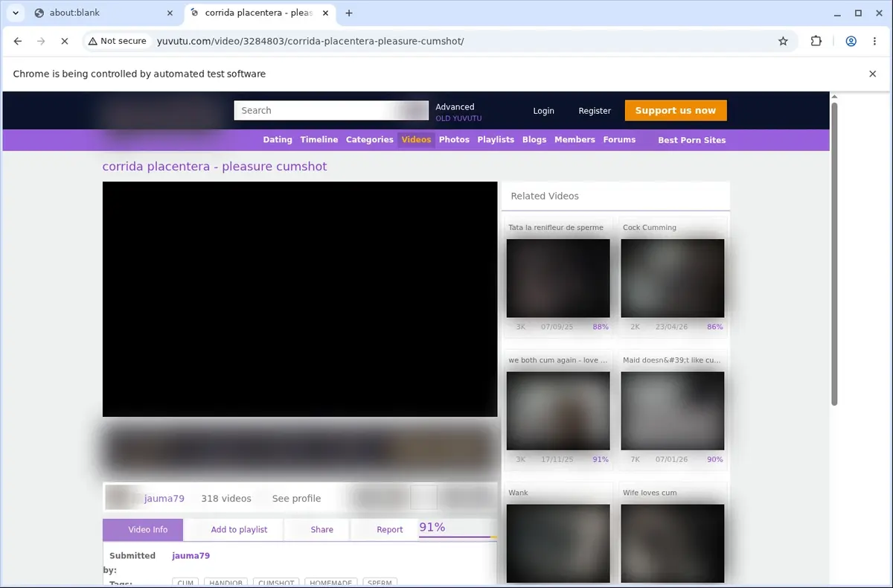Open the Dating menu item
This screenshot has height=588, width=893.
click(278, 140)
